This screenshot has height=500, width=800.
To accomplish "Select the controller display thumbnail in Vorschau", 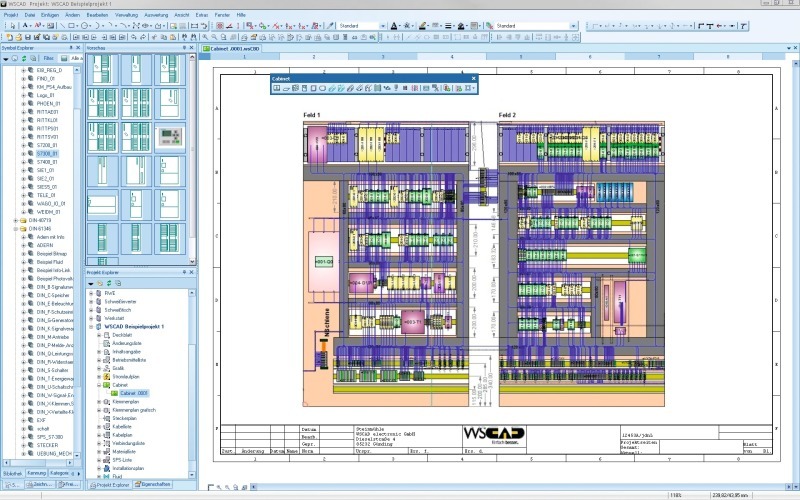I will 169,137.
